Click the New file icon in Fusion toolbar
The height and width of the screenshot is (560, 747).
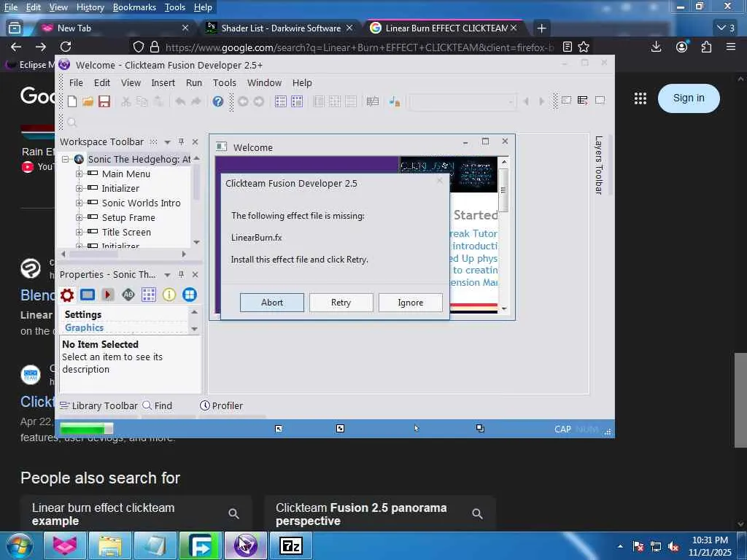pos(72,101)
